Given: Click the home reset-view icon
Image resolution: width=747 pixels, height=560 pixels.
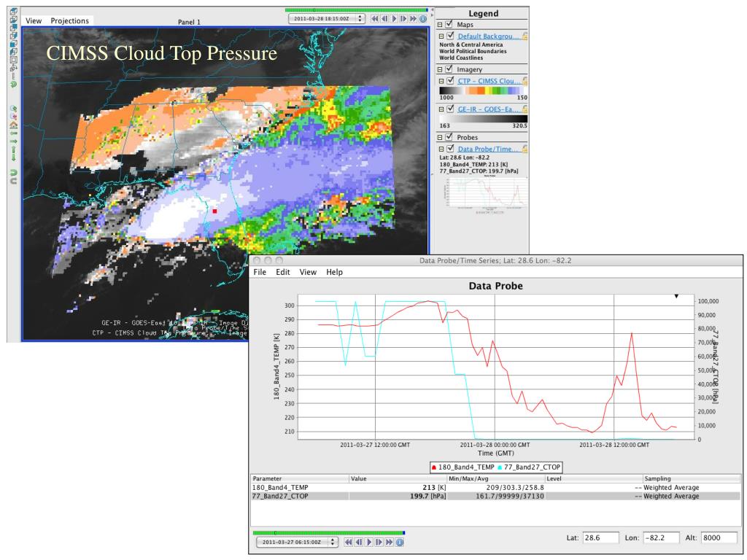Looking at the screenshot, I should tap(14, 125).
